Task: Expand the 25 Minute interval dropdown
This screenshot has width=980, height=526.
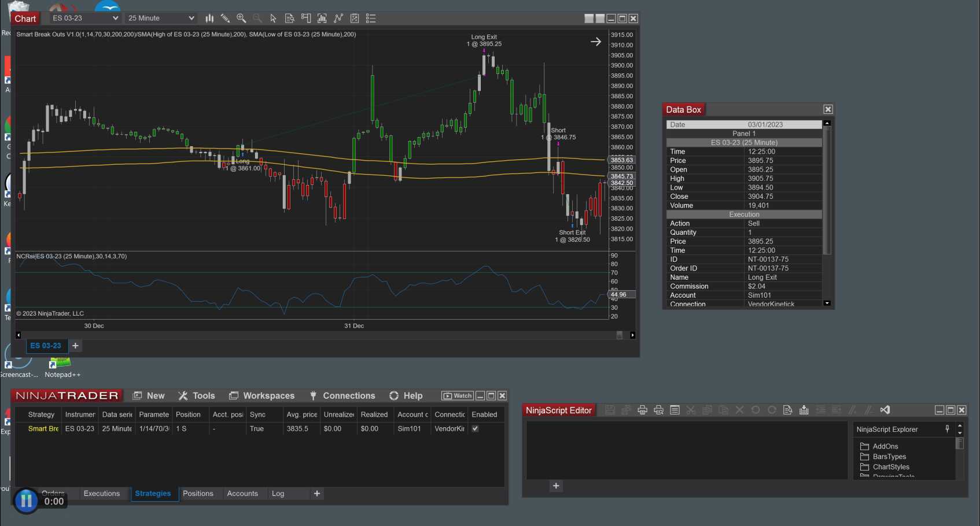Action: [x=191, y=18]
